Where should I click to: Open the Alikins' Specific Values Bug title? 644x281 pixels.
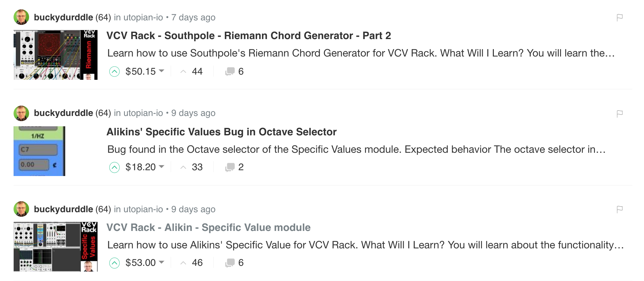tap(221, 132)
